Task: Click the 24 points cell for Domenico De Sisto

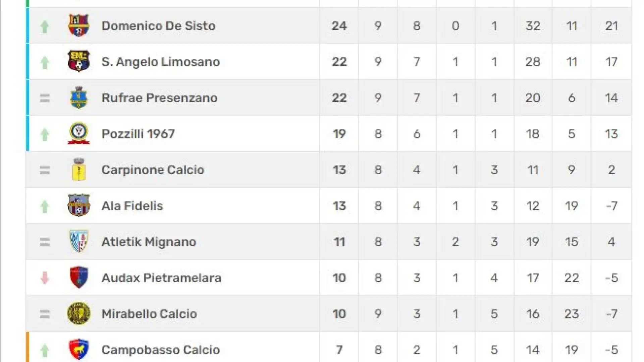Action: point(339,26)
